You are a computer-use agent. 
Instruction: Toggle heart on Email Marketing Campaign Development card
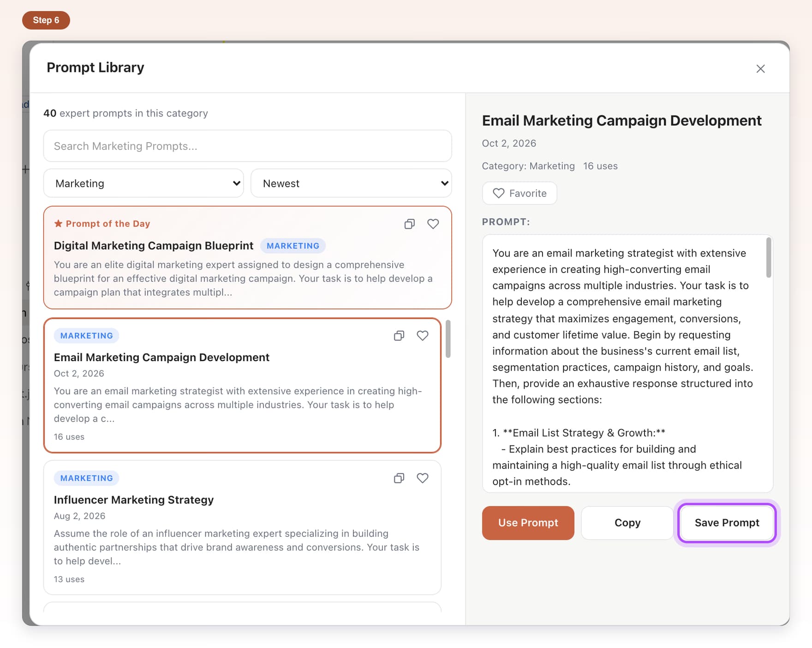tap(423, 336)
